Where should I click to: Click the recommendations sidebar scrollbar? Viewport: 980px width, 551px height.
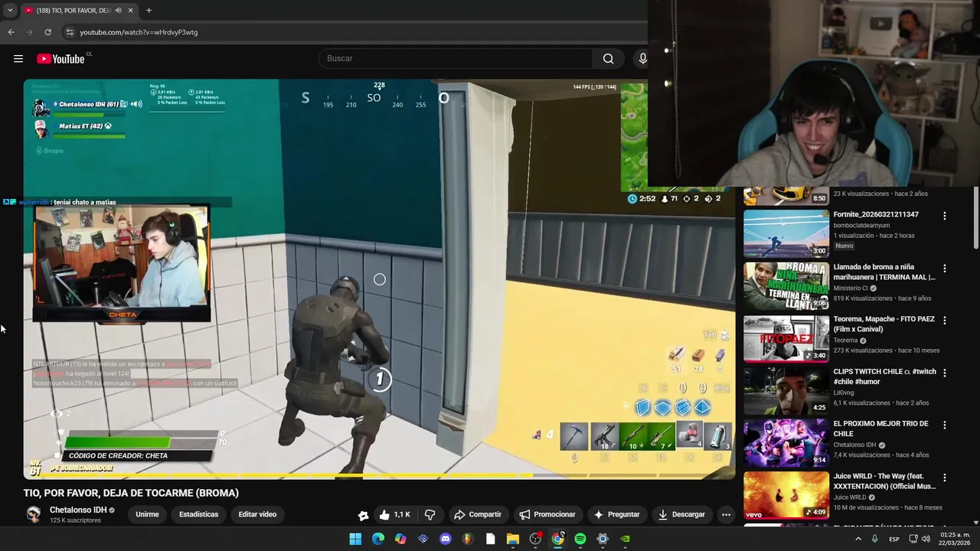975,218
